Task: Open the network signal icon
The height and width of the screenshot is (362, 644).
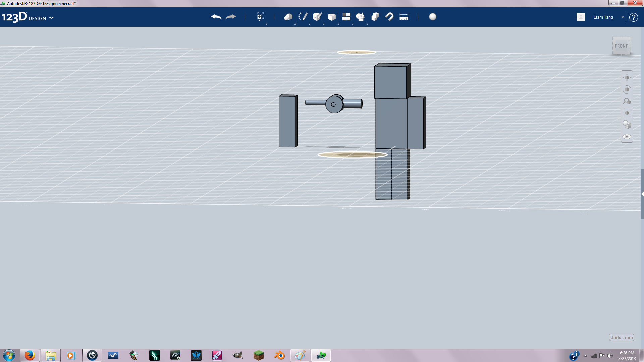Action: 594,356
